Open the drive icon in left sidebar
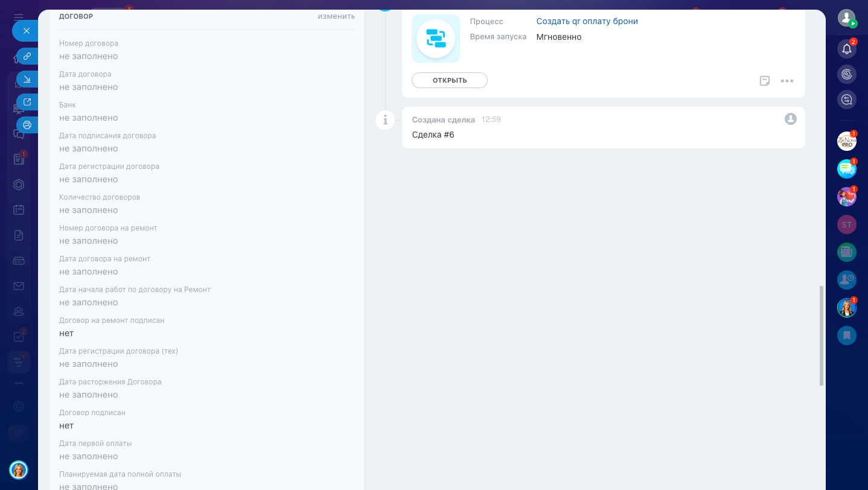The image size is (868, 490). 19,261
